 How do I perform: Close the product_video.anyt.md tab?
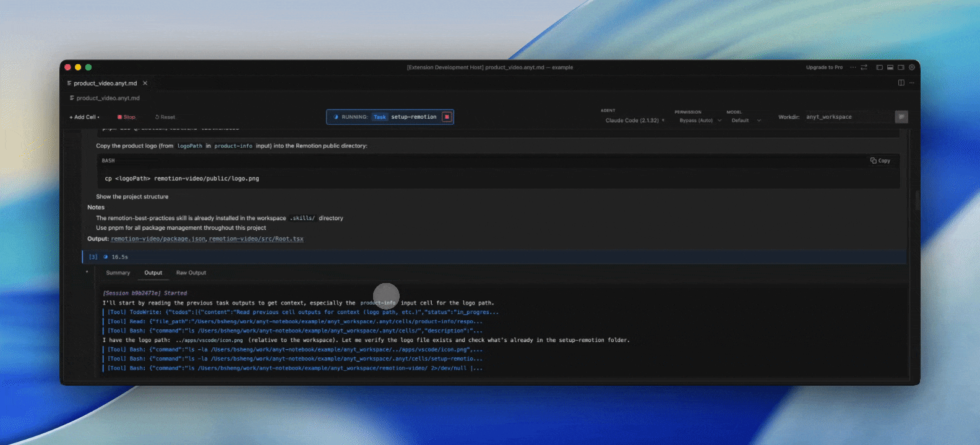point(145,83)
